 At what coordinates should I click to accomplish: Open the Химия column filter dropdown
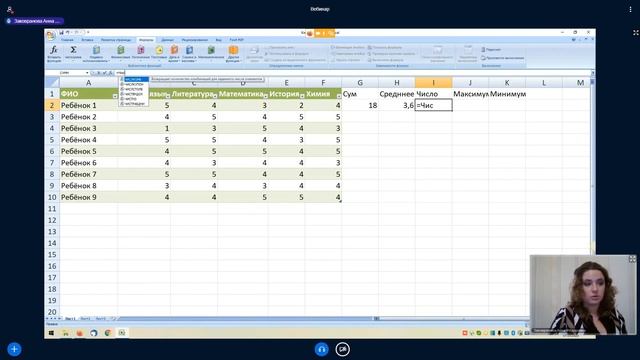pyautogui.click(x=339, y=96)
